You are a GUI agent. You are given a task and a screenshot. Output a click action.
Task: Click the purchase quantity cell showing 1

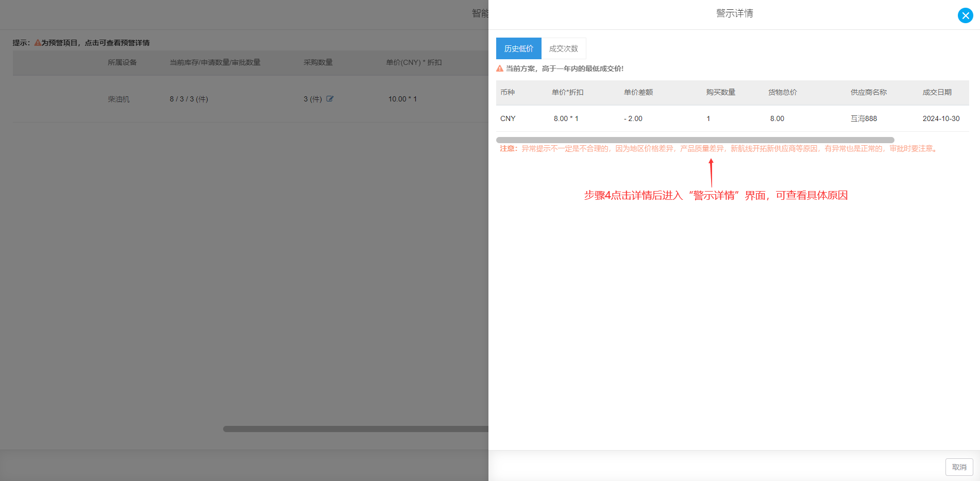coord(708,118)
